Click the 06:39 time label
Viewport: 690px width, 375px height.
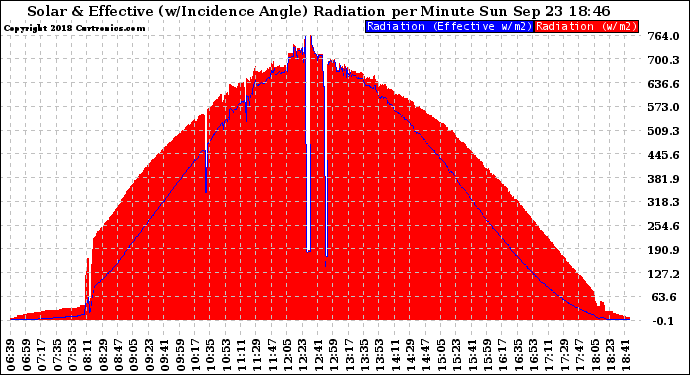(11, 355)
